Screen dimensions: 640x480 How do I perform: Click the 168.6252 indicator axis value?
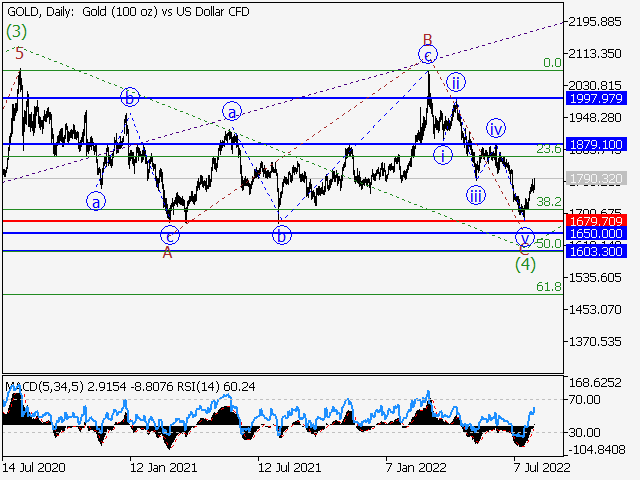(x=595, y=382)
